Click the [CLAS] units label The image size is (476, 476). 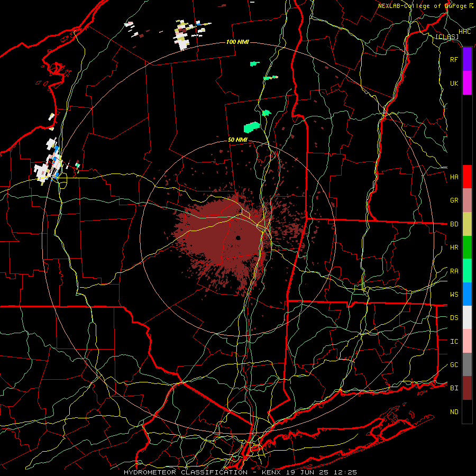coord(447,37)
